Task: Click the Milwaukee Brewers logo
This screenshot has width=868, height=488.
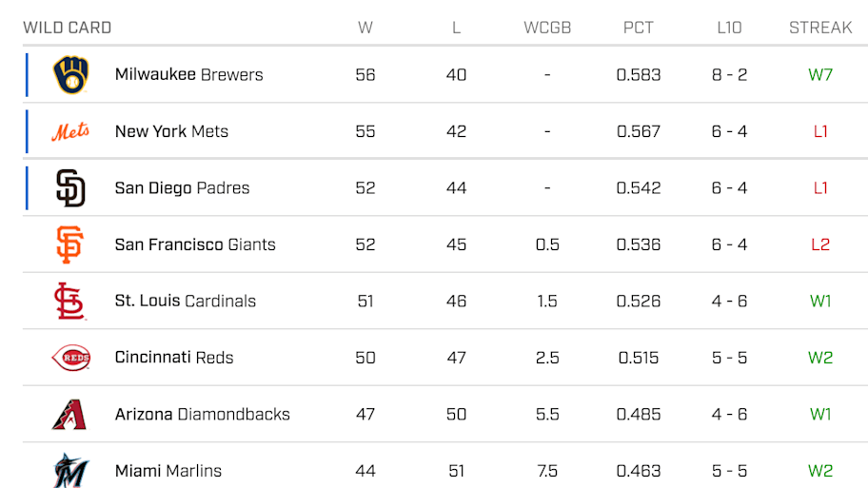Action: [70, 75]
